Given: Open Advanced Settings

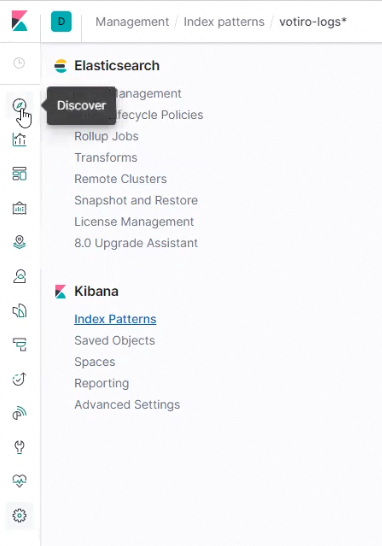Looking at the screenshot, I should pyautogui.click(x=127, y=405).
